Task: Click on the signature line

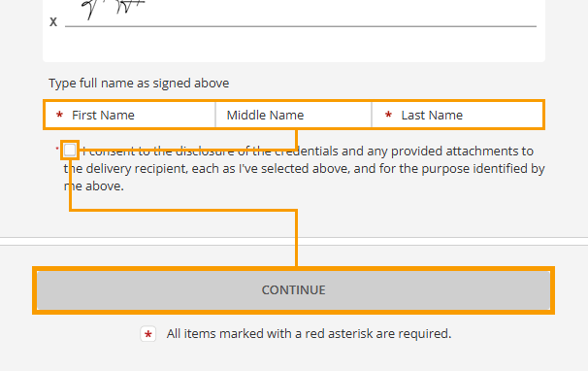Action: tap(301, 26)
